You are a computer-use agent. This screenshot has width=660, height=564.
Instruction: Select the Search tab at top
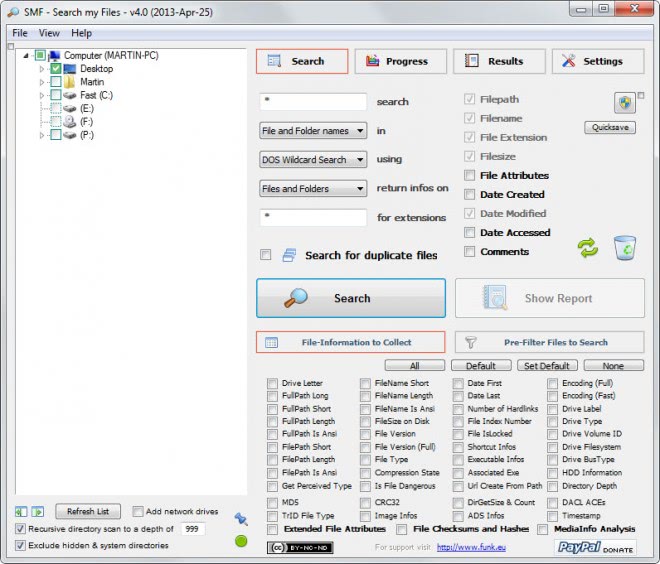pos(302,61)
